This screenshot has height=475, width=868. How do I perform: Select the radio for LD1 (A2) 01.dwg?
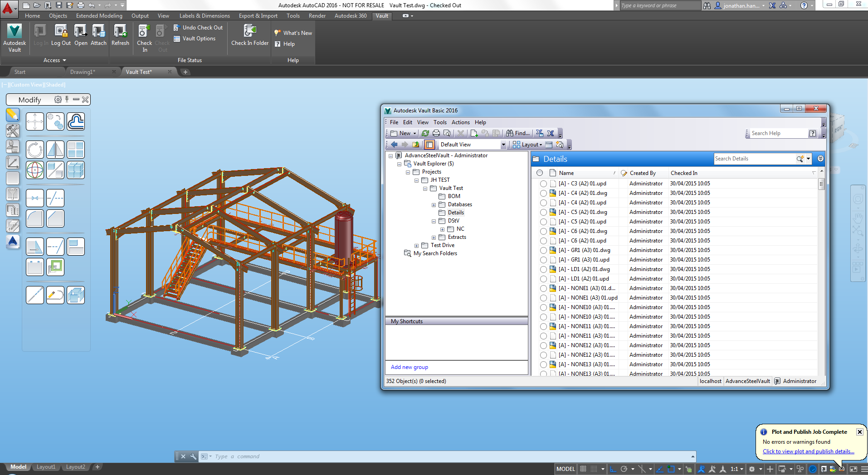[x=543, y=269]
